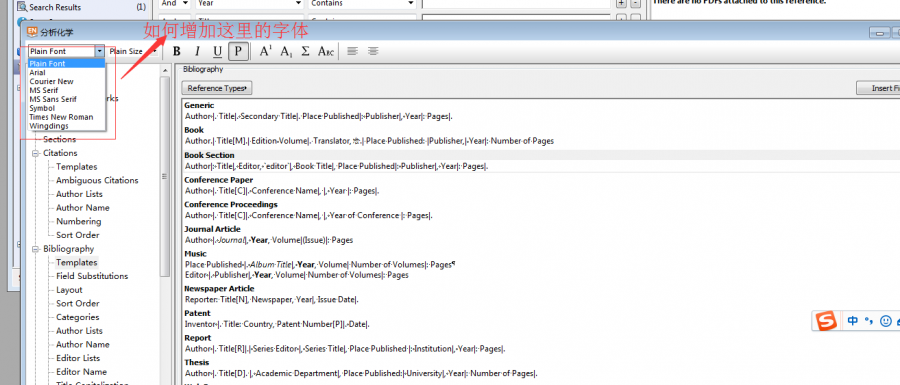Select Editor Name tree item
This screenshot has height=385, width=900.
point(82,372)
